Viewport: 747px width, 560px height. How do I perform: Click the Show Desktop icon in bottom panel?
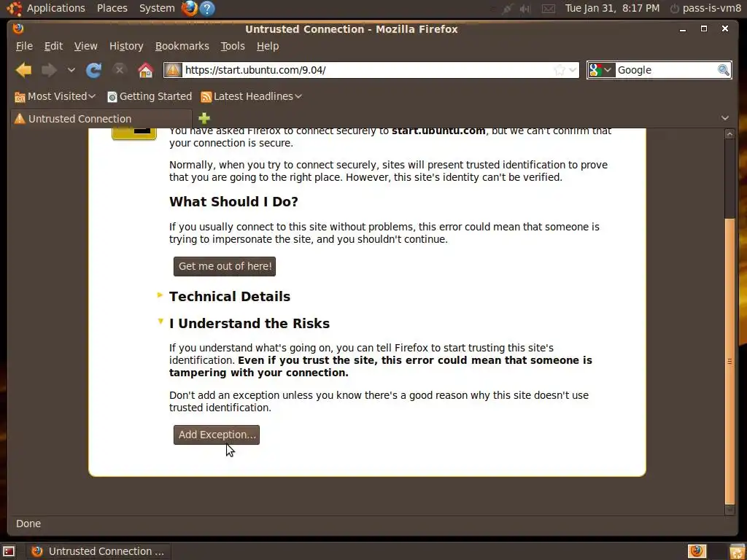(9, 551)
